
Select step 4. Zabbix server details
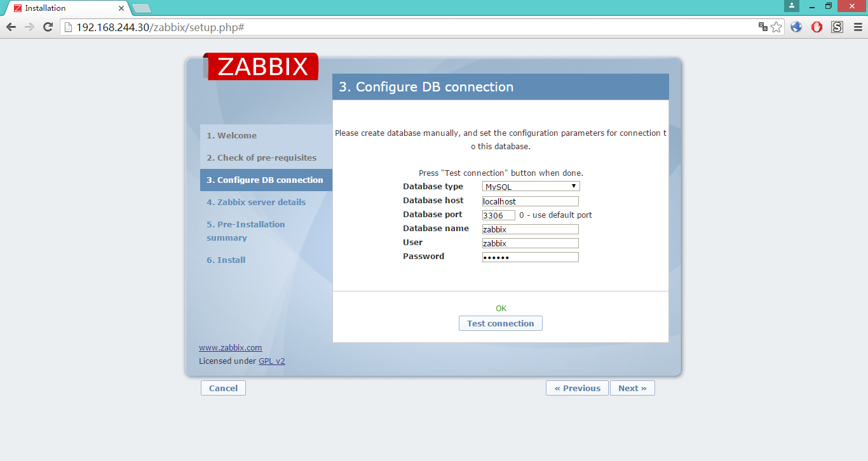pyautogui.click(x=256, y=202)
